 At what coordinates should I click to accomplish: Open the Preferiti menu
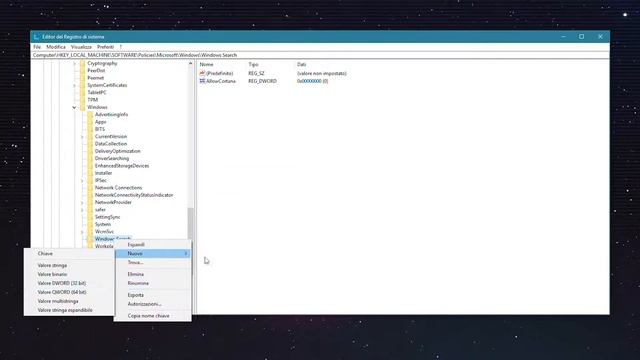click(105, 47)
